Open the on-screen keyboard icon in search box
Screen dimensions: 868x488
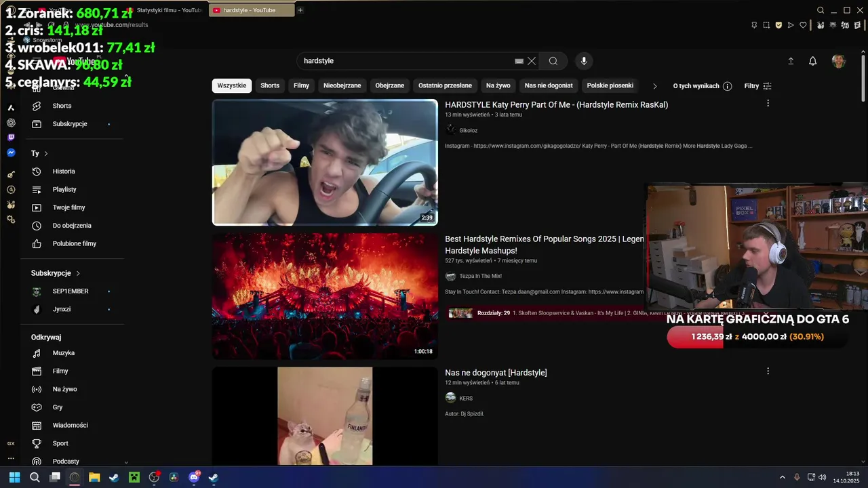[519, 61]
